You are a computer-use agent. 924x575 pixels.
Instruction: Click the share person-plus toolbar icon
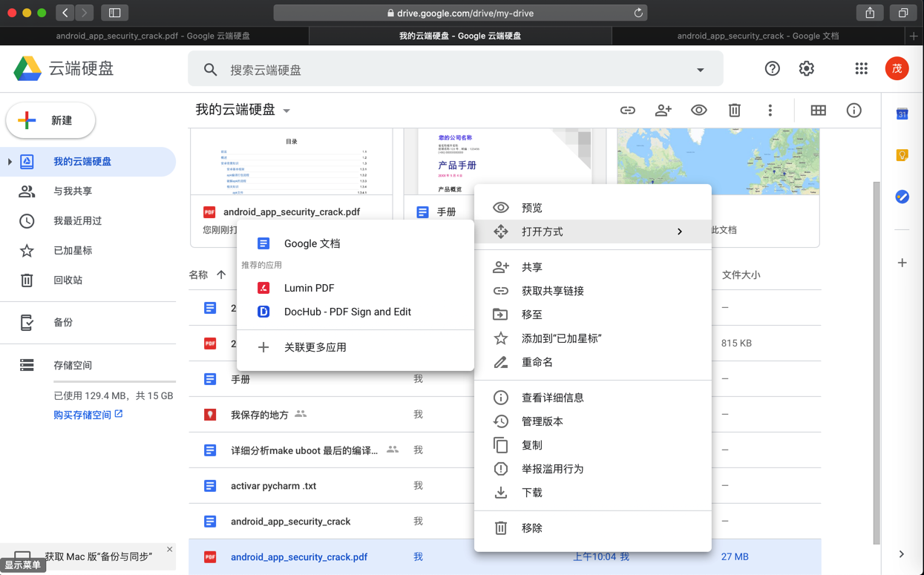coord(663,111)
